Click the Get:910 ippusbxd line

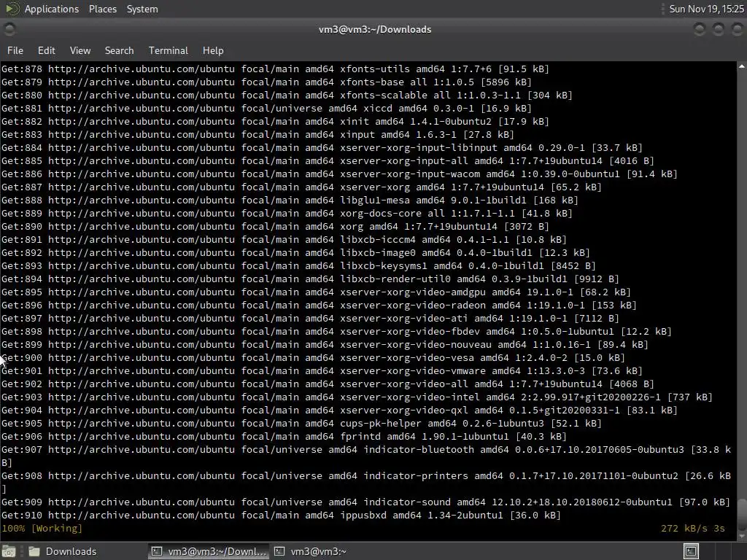coord(281,516)
